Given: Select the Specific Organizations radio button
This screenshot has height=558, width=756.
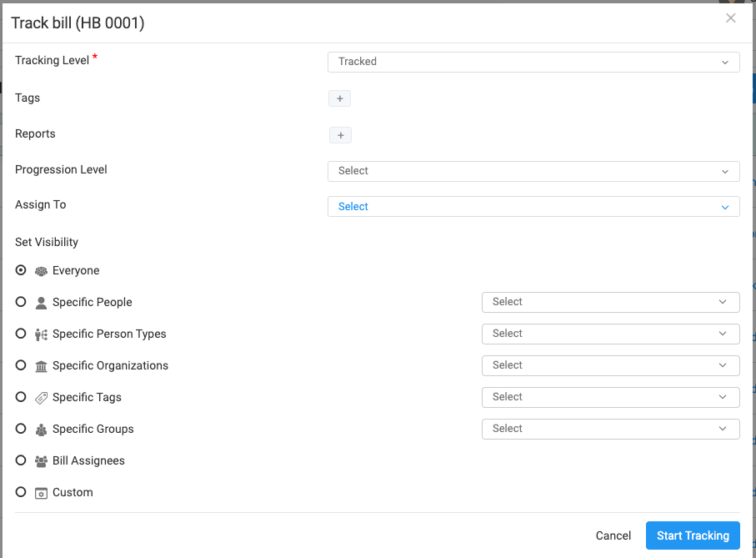Looking at the screenshot, I should (21, 365).
